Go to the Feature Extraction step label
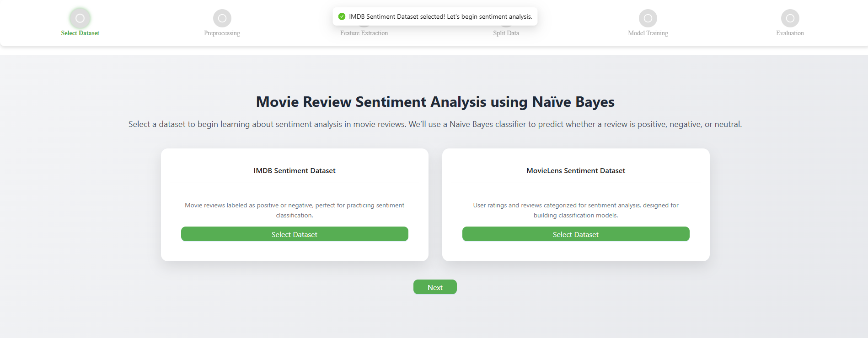 point(364,33)
